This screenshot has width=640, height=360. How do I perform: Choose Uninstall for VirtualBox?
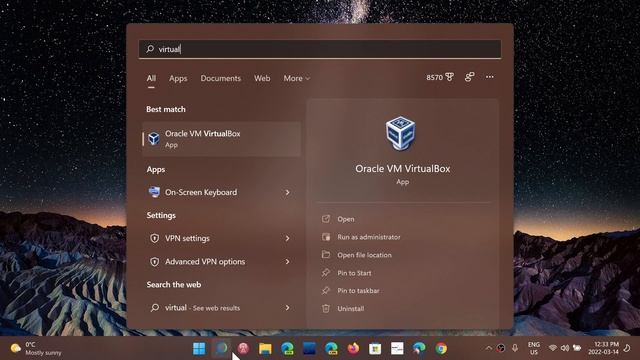(x=350, y=309)
